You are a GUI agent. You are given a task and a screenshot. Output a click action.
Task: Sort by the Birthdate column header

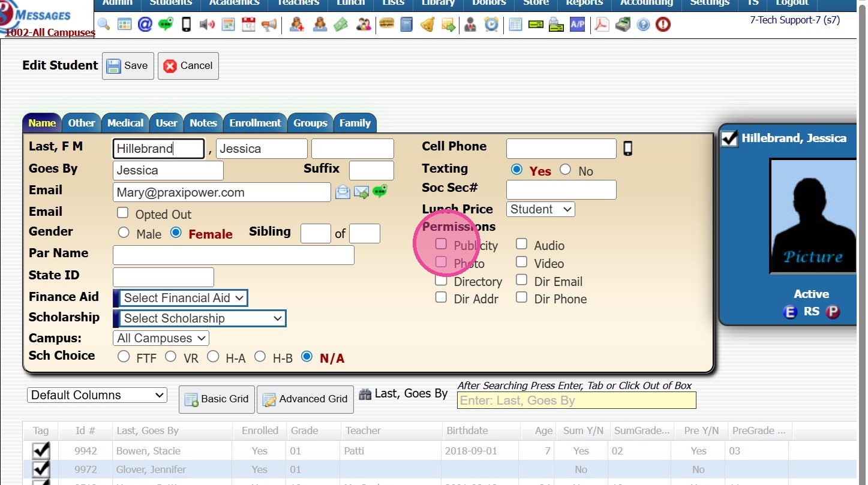(467, 430)
